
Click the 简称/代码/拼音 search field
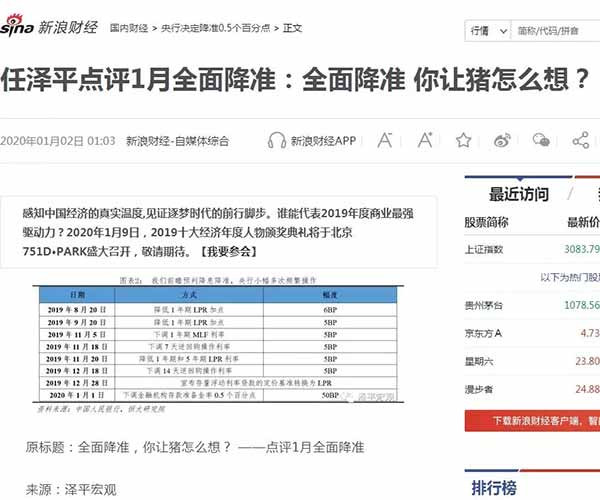tap(556, 31)
